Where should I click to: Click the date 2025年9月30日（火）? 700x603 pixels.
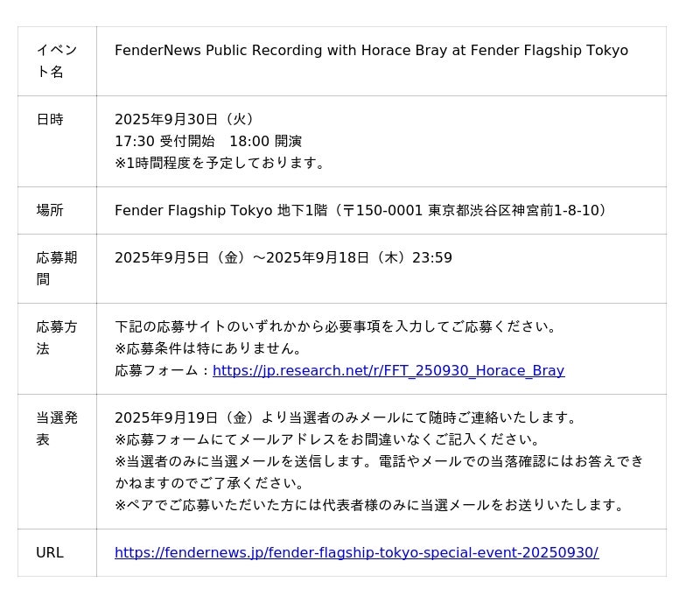coord(186,120)
